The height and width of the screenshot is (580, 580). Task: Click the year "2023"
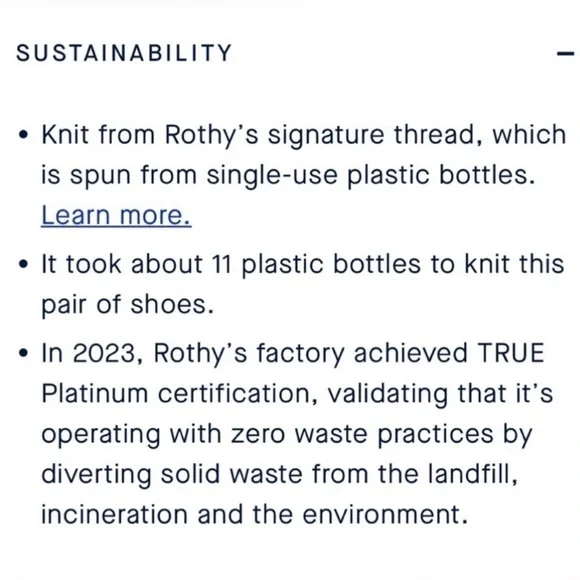click(105, 353)
